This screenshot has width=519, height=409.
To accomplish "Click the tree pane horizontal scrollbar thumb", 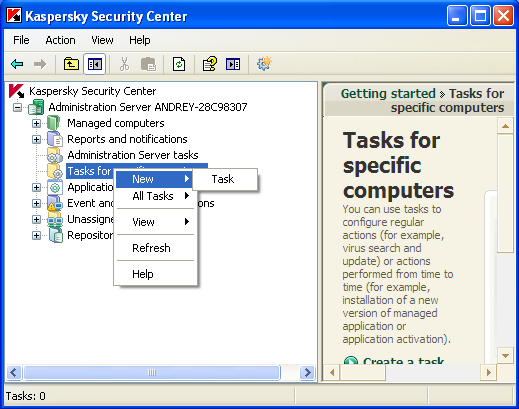I will pos(152,372).
